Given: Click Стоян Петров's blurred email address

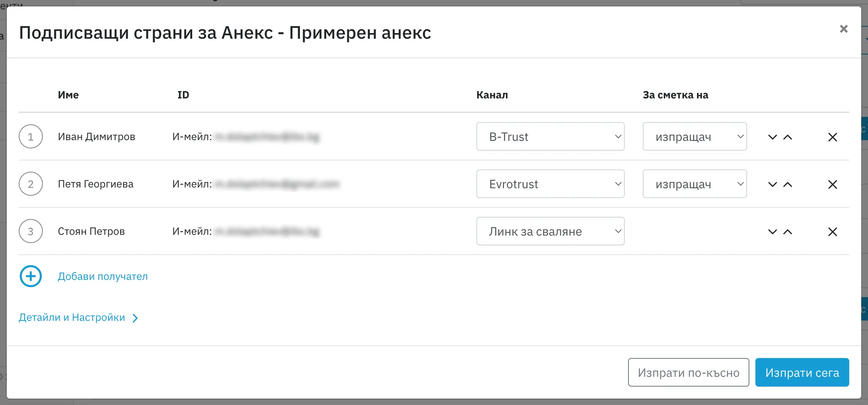Looking at the screenshot, I should click(x=267, y=231).
